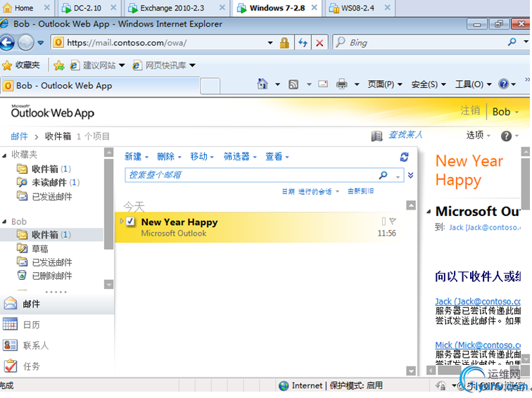This screenshot has width=532, height=398.
Task: Click the add-to-favorites bar star icon
Action: [x=59, y=65]
